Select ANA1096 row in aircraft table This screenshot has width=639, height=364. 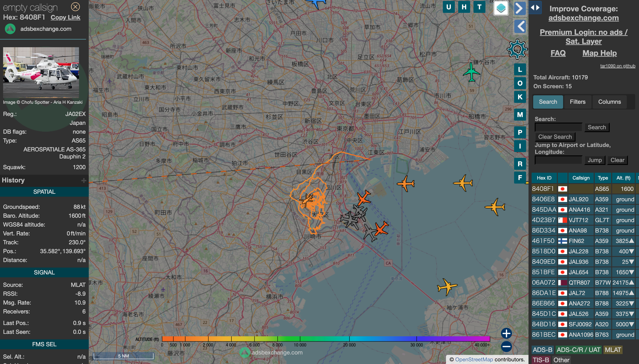tap(585, 335)
